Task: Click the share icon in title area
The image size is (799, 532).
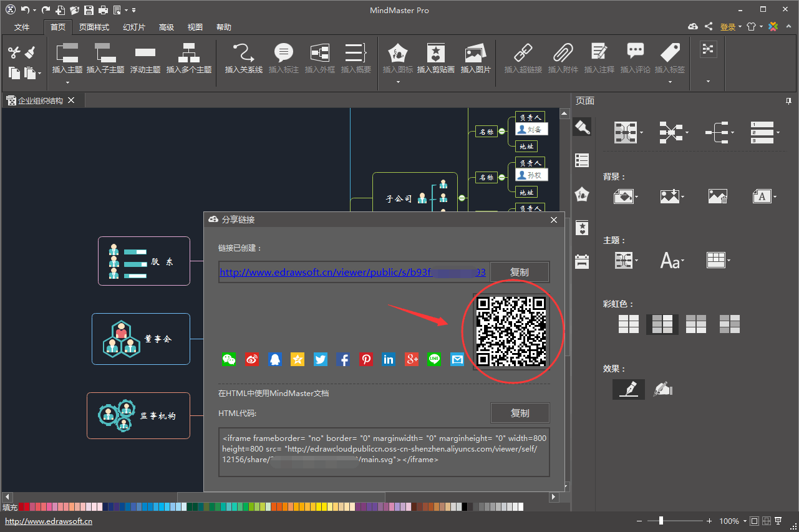Action: point(709,26)
